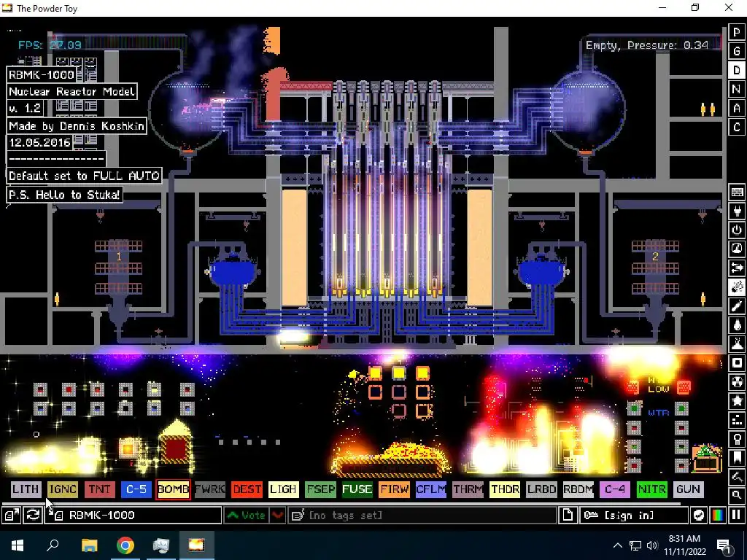Open the Walls category in the sidebar

coord(737,192)
